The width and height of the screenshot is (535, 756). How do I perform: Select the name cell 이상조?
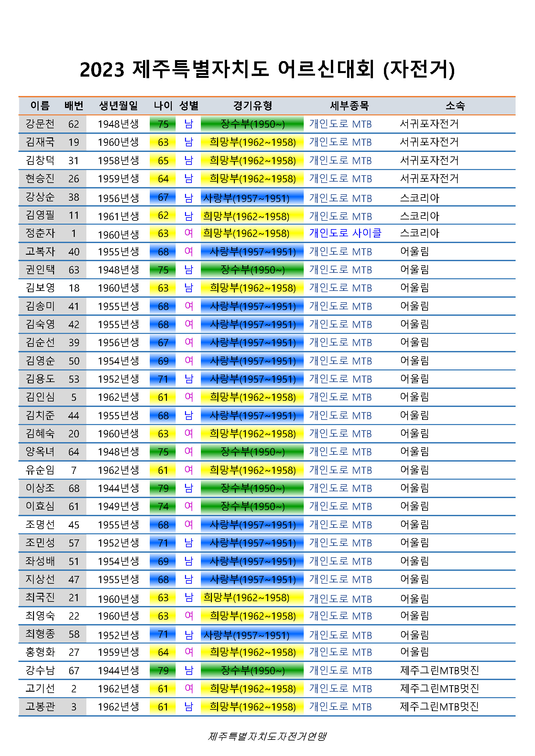tap(40, 488)
